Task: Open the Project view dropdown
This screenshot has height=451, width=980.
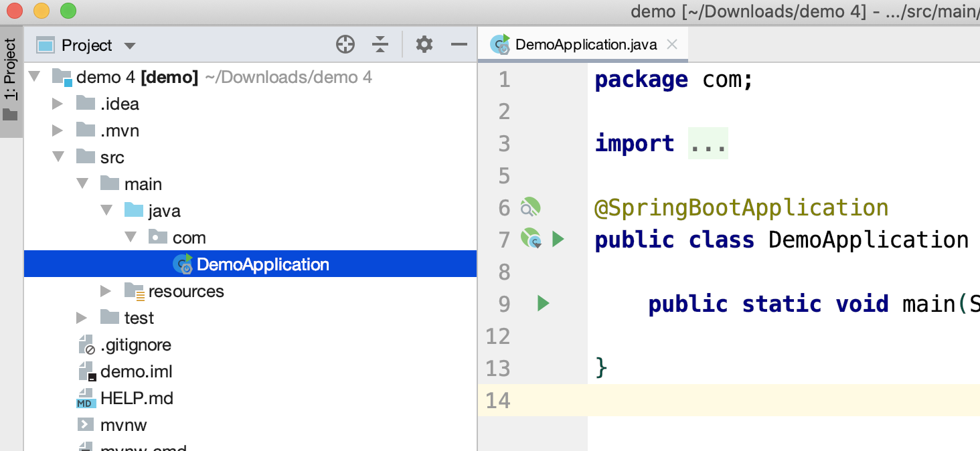Action: 130,46
